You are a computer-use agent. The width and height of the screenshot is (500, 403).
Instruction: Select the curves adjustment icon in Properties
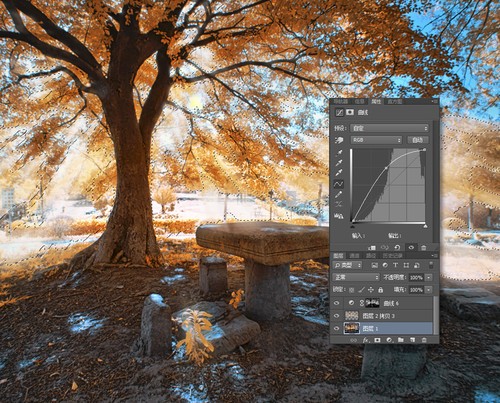(x=339, y=113)
